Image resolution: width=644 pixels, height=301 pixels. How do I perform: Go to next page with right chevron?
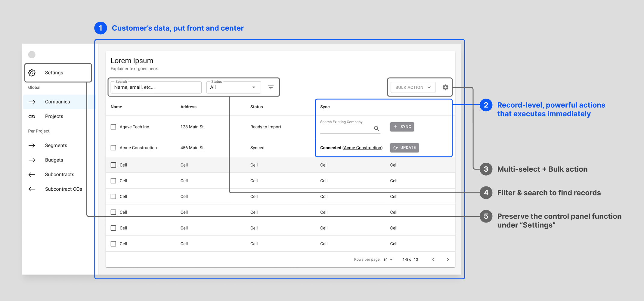448,259
